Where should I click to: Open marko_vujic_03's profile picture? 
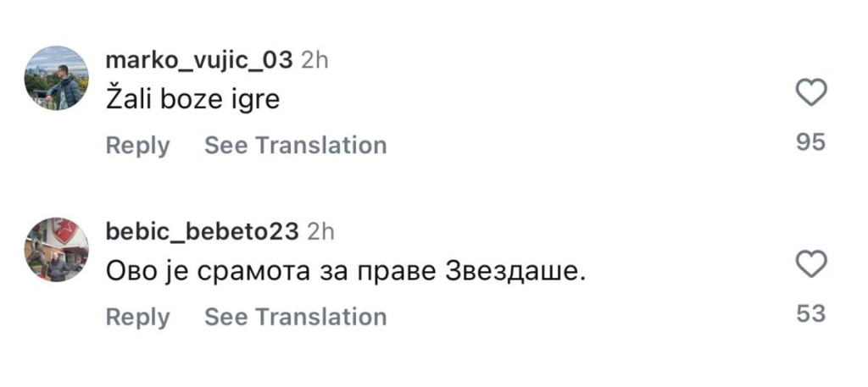coord(57,78)
